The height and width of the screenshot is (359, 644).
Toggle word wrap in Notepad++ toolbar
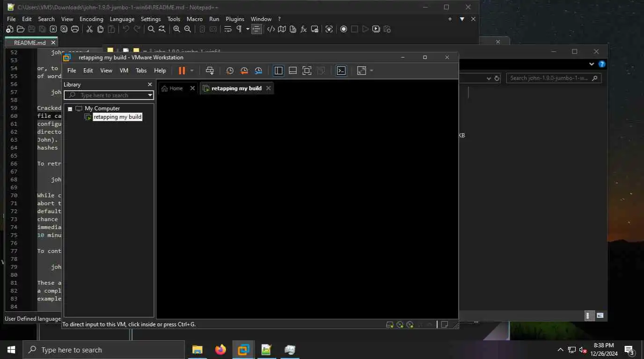(x=228, y=29)
